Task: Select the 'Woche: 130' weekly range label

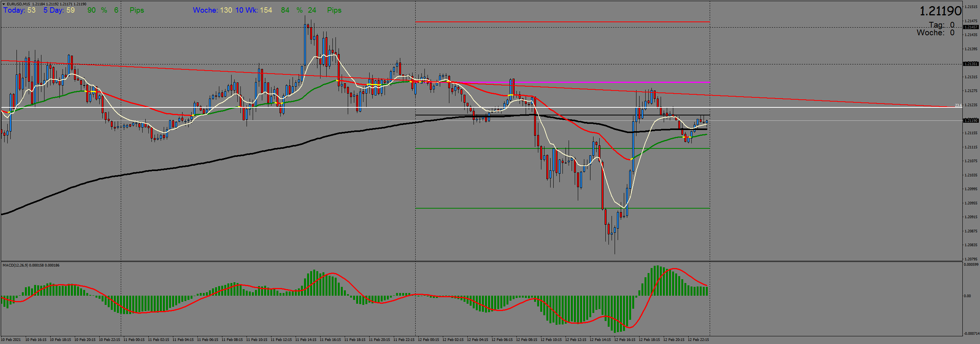Action: pyautogui.click(x=212, y=10)
